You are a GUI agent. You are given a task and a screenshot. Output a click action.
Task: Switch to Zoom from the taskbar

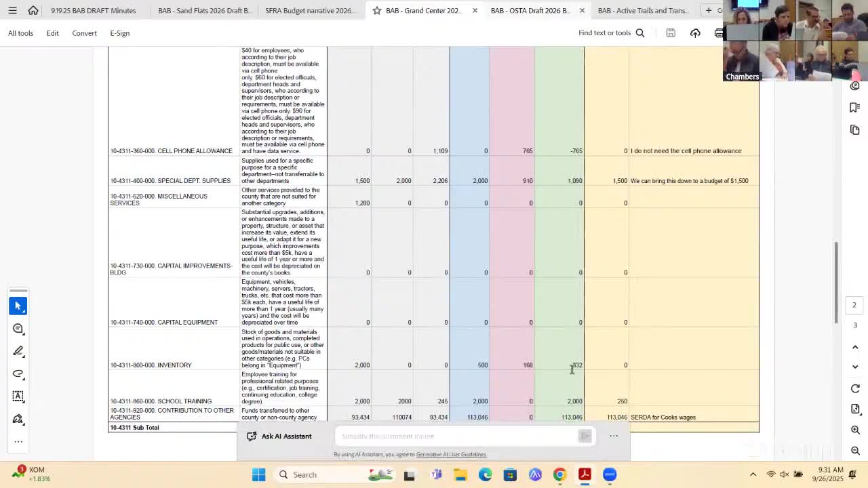(x=610, y=474)
